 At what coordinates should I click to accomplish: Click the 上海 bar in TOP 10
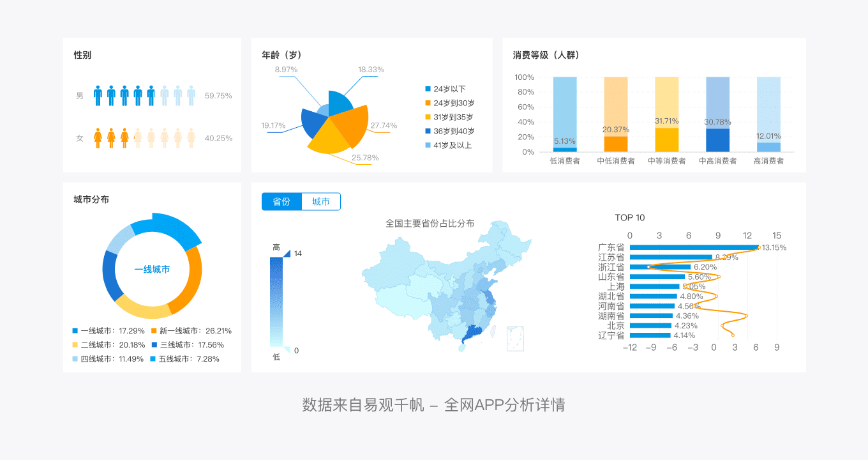[x=655, y=286]
